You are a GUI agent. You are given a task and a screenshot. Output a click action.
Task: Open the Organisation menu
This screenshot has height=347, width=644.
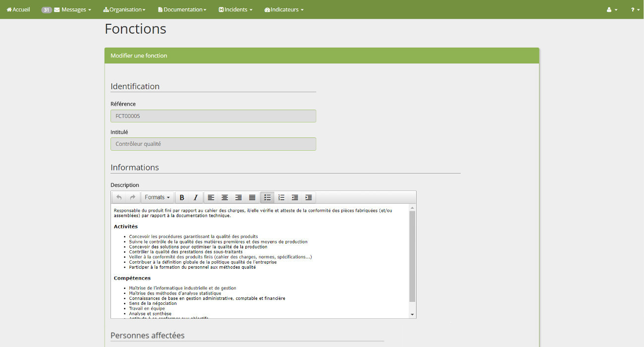coord(124,9)
